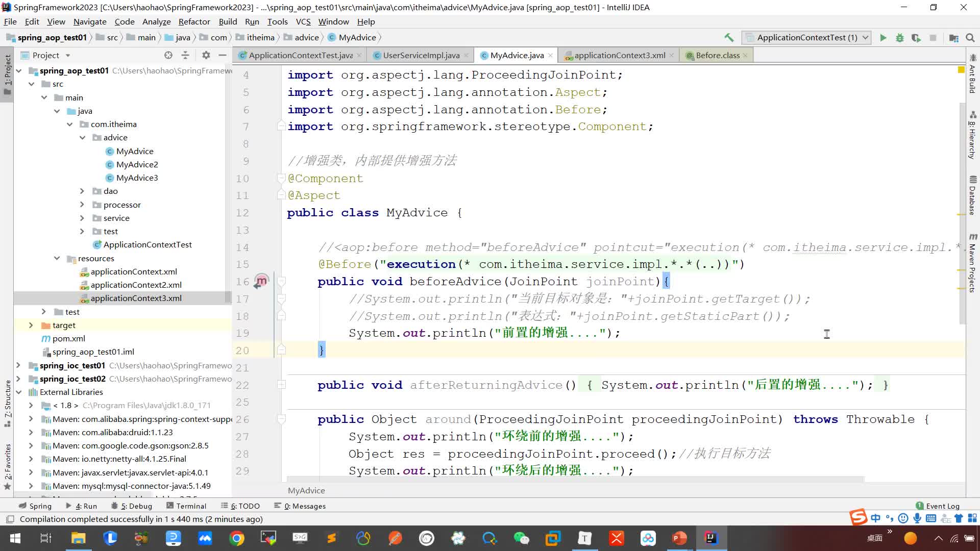Open Search Everywhere magnifier icon
The height and width of the screenshot is (551, 980).
click(x=970, y=37)
